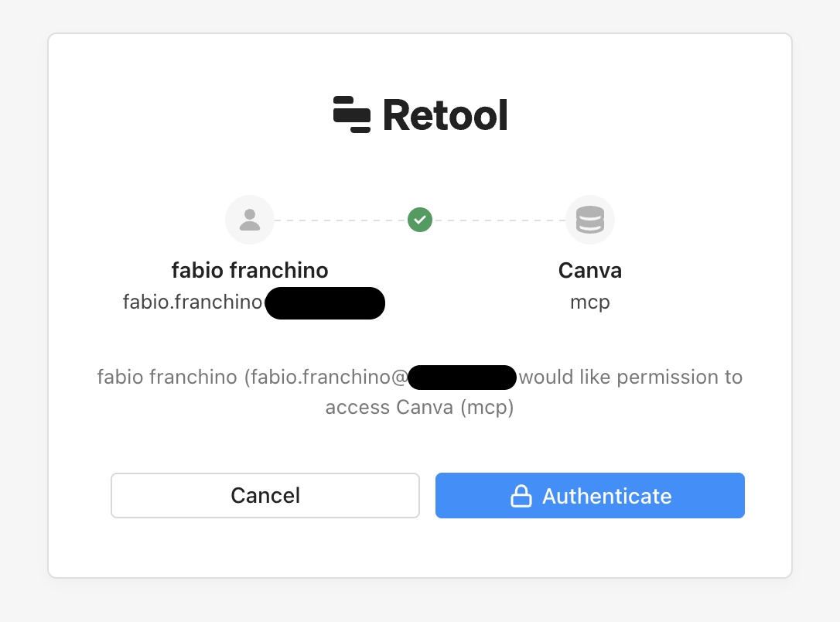Click the lock icon on Authenticate button
Screen dimensions: 840x622
[521, 496]
